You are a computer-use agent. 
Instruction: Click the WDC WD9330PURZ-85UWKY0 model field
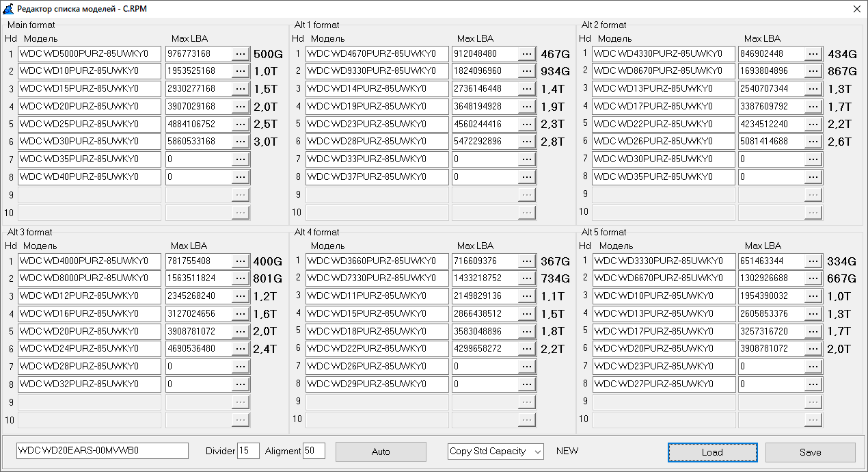(377, 71)
